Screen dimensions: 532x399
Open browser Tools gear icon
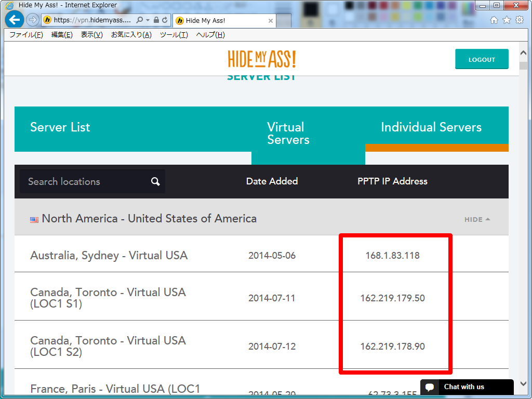click(x=520, y=20)
